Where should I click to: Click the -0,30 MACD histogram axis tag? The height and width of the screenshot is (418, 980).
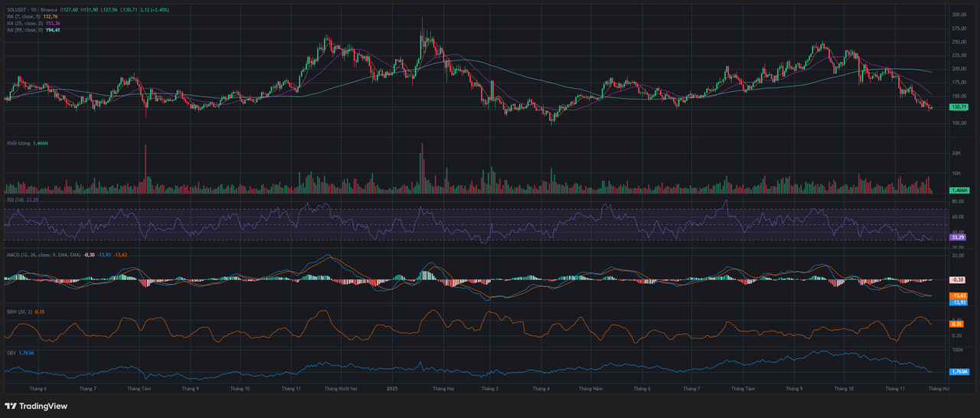tap(957, 280)
